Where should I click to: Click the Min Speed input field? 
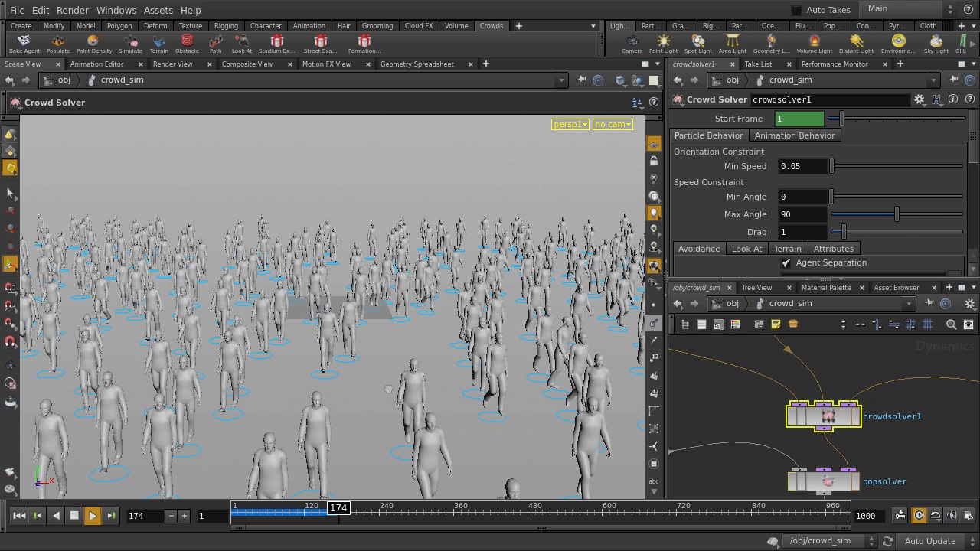point(802,166)
